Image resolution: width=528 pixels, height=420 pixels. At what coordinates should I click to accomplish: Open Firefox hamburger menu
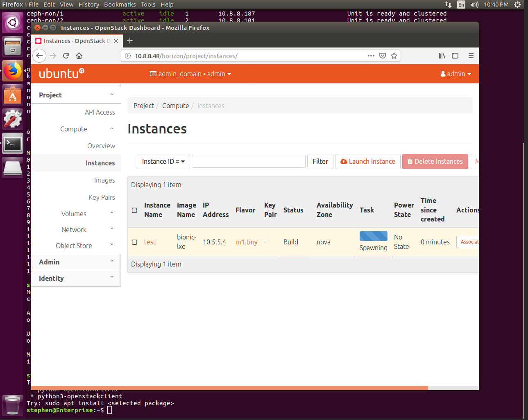[471, 56]
